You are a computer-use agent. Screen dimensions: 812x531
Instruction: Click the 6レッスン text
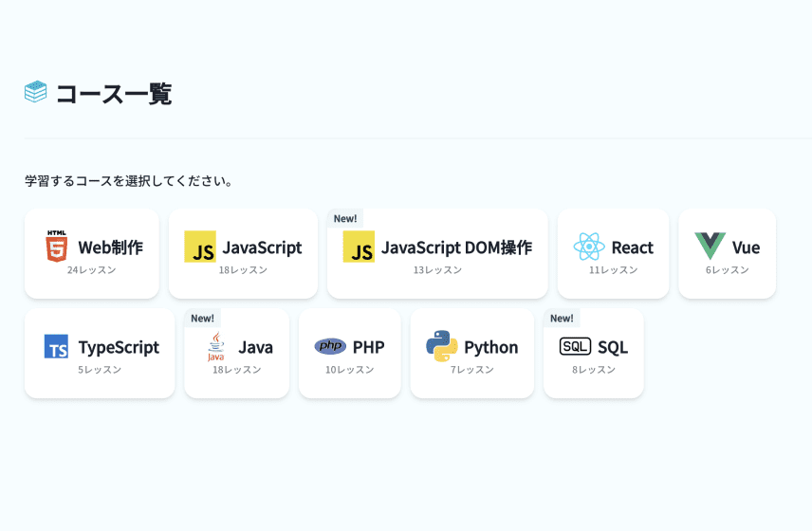click(x=727, y=270)
